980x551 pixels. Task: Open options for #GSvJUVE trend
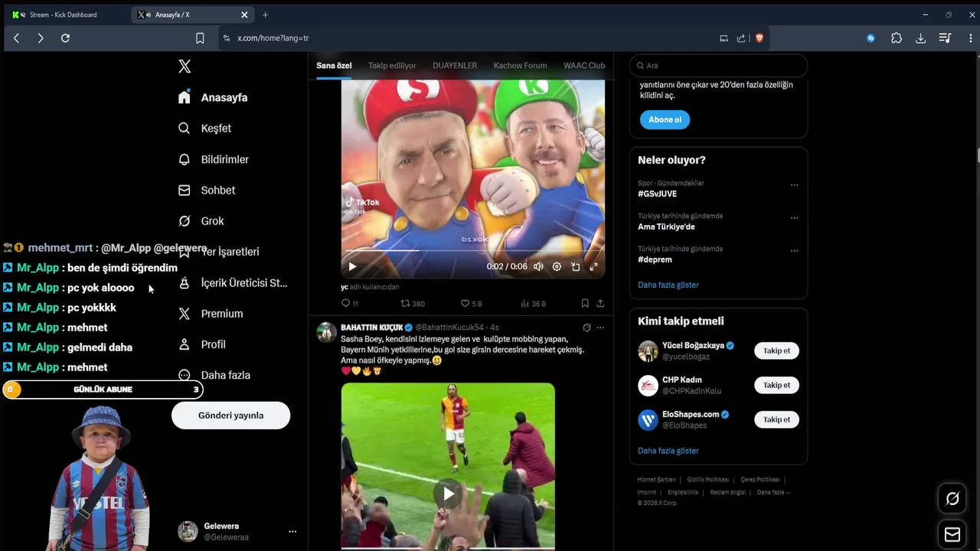794,185
